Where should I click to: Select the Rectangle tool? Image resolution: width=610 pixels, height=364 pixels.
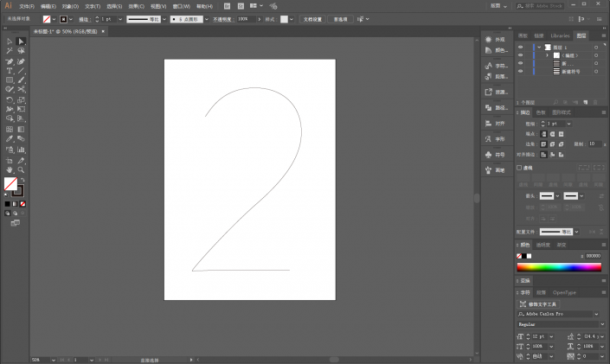[x=10, y=80]
